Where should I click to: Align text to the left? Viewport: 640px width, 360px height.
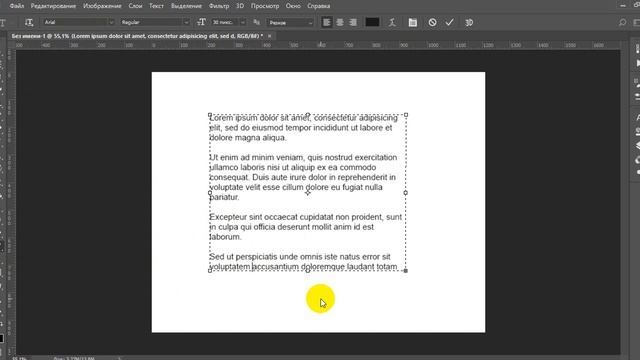click(x=327, y=22)
